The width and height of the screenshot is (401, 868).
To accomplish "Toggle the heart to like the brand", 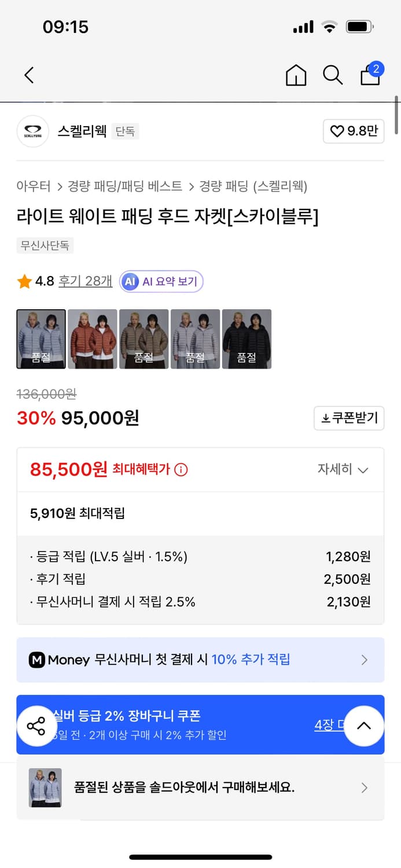I will tap(337, 131).
